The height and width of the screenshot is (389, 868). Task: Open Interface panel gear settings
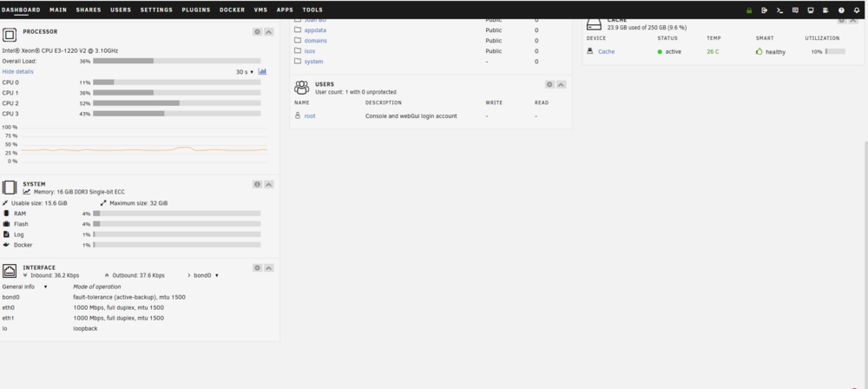tap(258, 267)
